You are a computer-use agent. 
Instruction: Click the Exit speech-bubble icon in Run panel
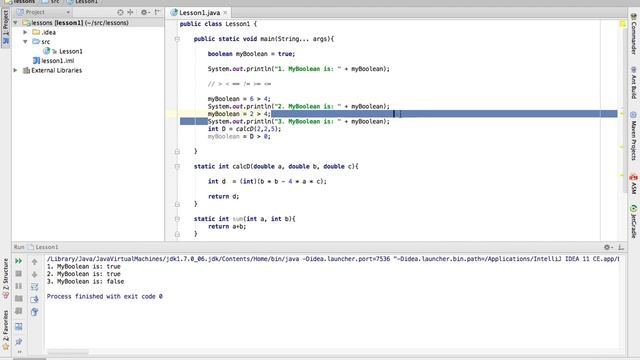coord(18,311)
